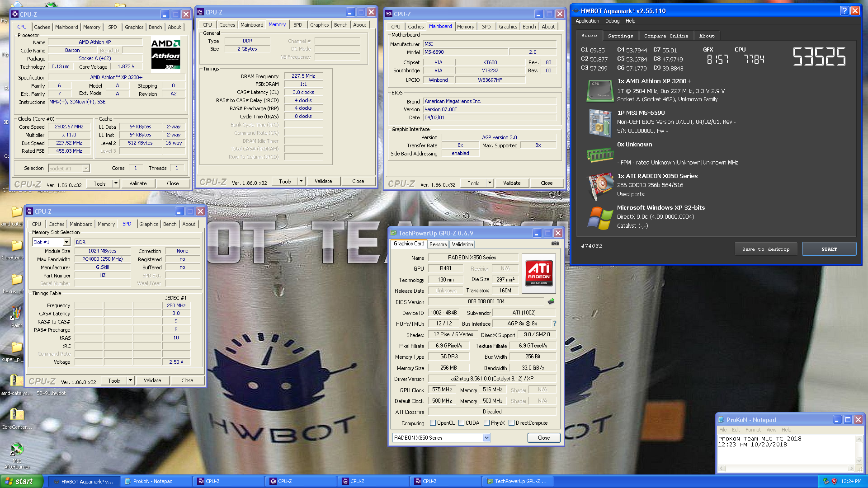The image size is (868, 488).
Task: Tick the DirectCompute checkbox in GPU-Z
Action: click(511, 423)
